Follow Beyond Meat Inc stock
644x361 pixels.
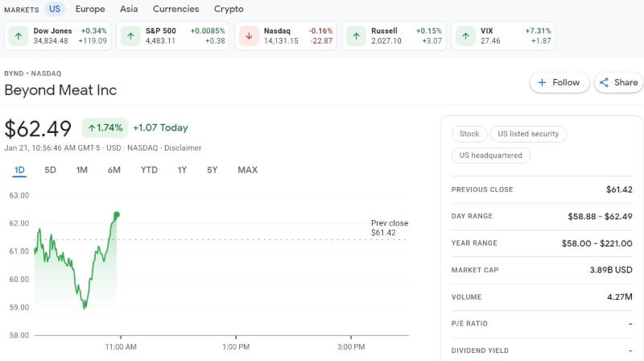click(559, 83)
